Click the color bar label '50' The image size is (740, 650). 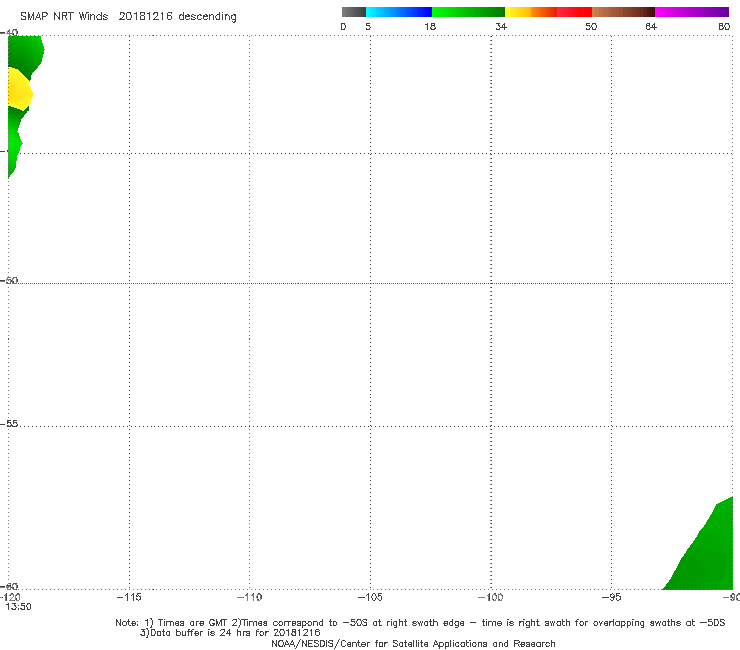pos(591,26)
